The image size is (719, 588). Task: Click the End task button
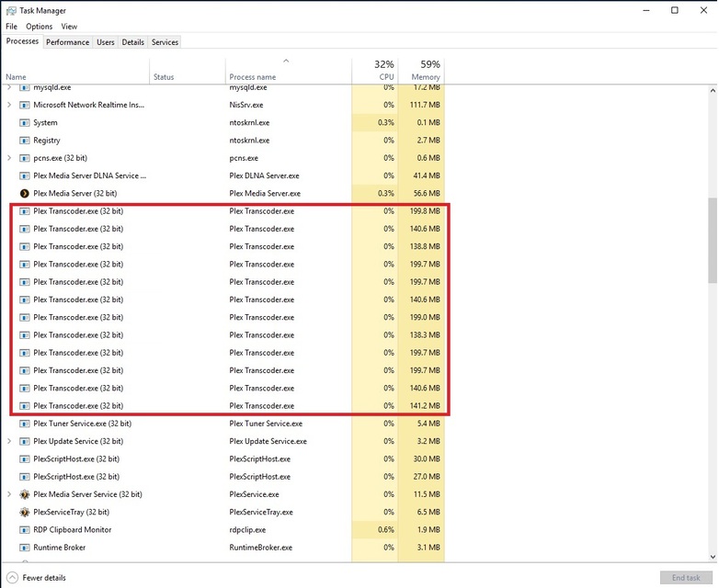686,578
